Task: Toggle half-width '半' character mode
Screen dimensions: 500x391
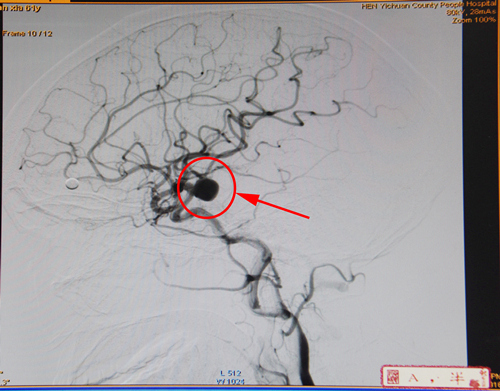Action: [x=457, y=378]
